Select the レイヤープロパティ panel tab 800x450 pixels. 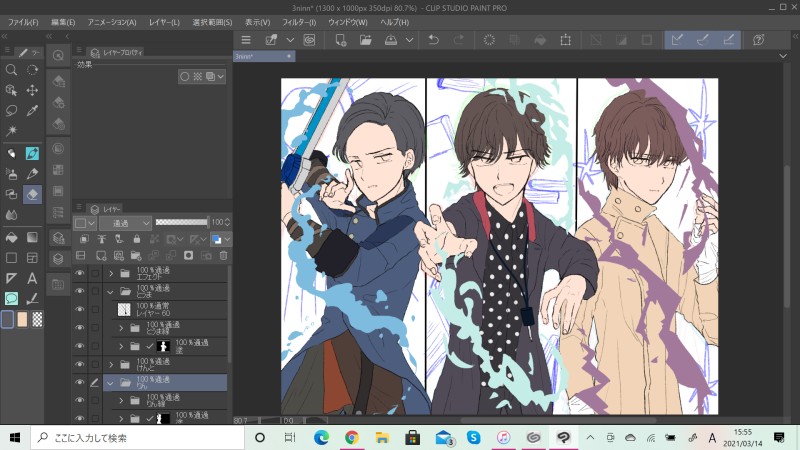click(x=117, y=52)
